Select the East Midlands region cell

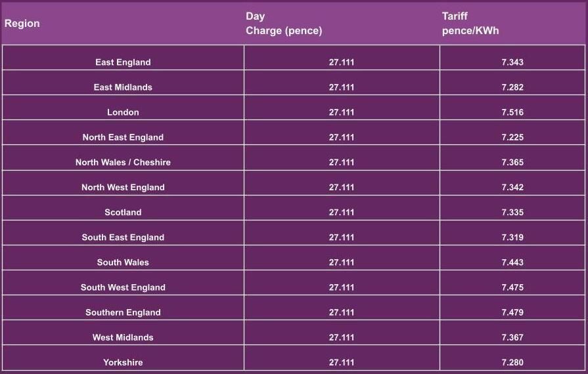coord(123,87)
